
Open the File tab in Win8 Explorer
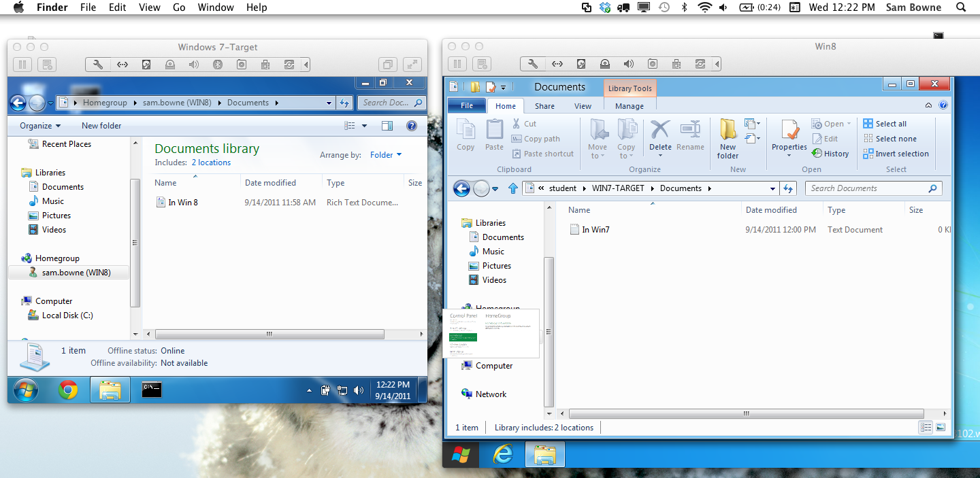pos(467,105)
